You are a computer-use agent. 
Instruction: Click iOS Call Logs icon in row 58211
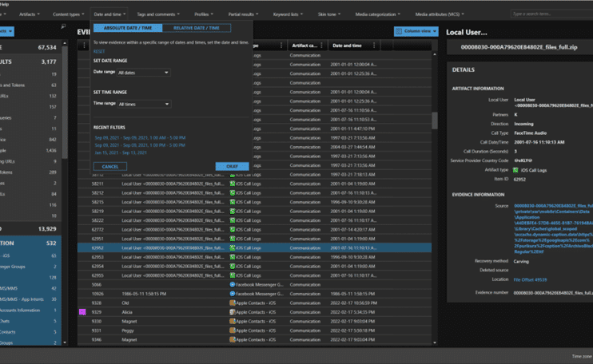pyautogui.click(x=233, y=184)
